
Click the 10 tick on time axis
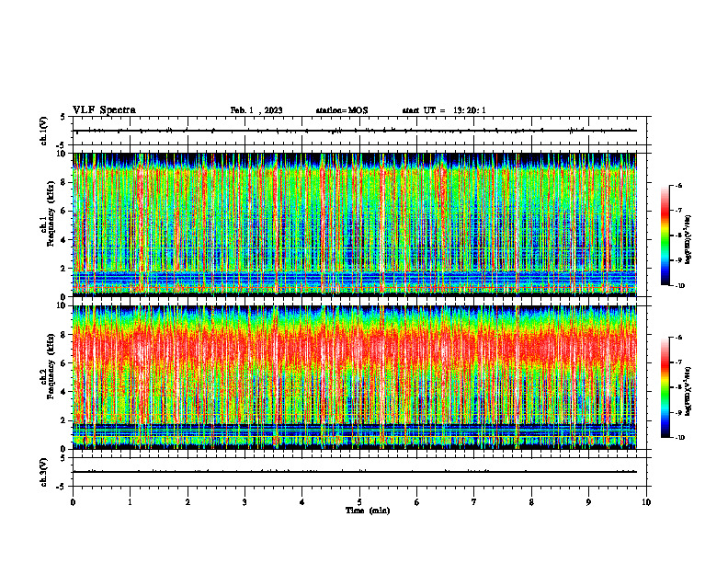[x=646, y=502]
